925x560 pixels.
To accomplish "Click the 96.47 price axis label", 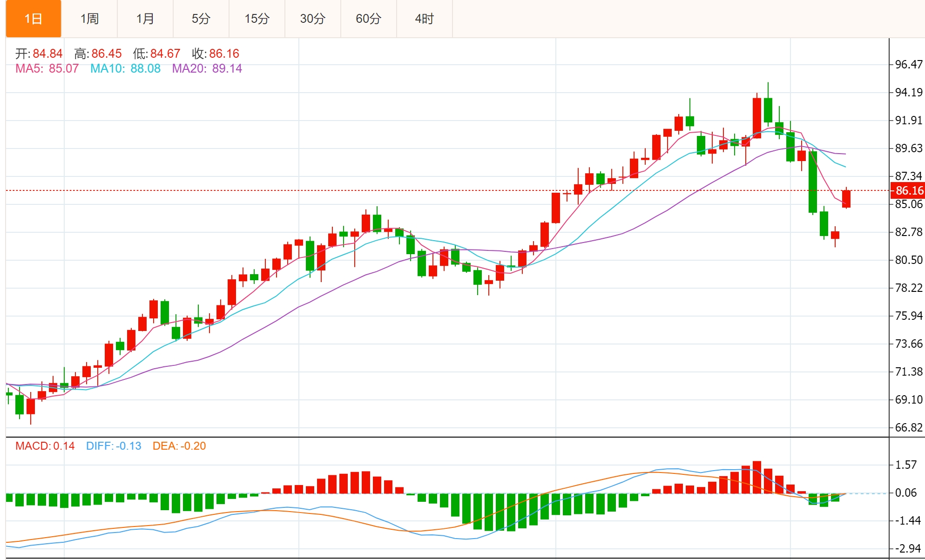I will point(908,64).
